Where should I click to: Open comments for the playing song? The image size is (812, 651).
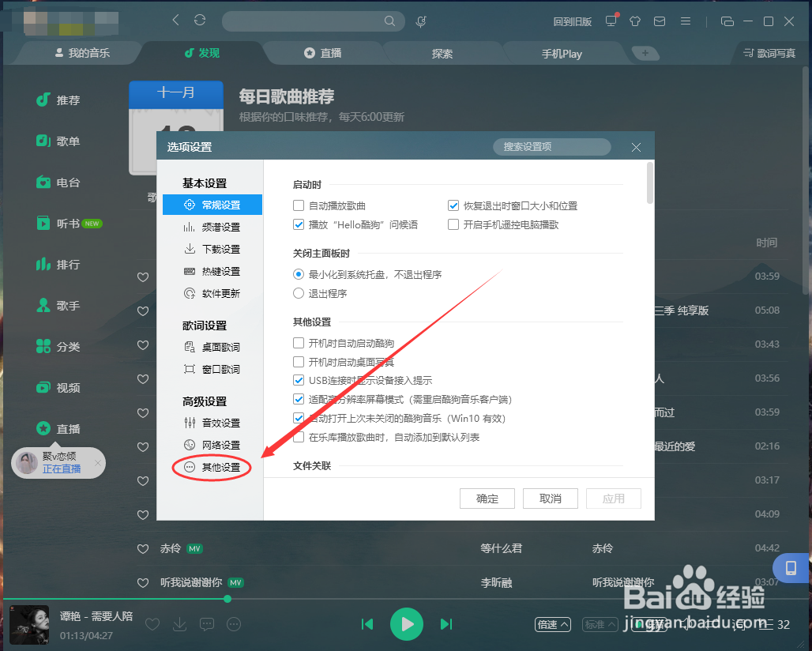[207, 624]
